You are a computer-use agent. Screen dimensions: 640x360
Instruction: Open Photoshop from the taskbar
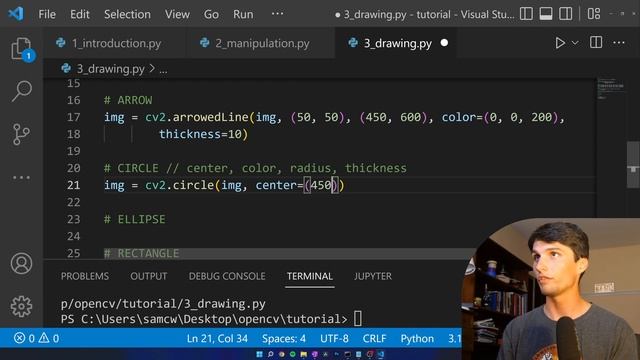click(x=336, y=354)
